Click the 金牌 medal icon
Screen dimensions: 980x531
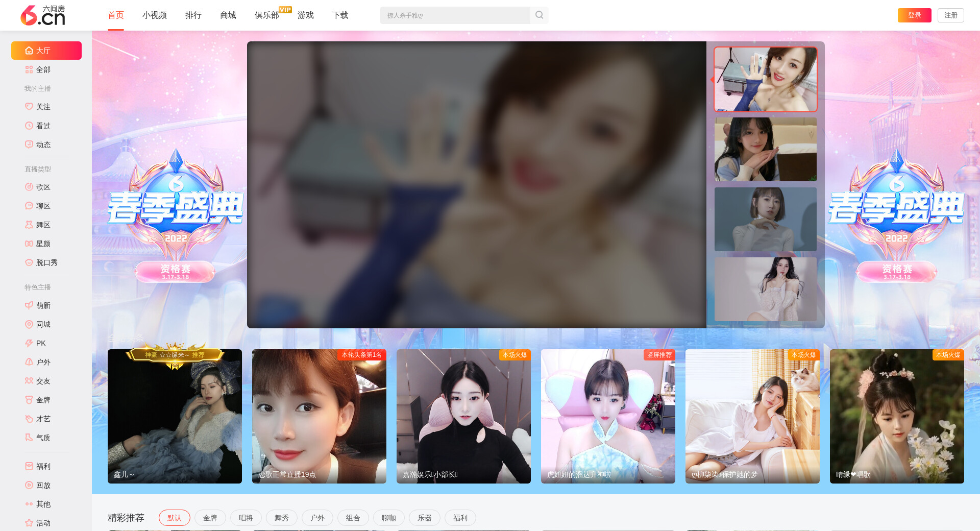tap(29, 400)
